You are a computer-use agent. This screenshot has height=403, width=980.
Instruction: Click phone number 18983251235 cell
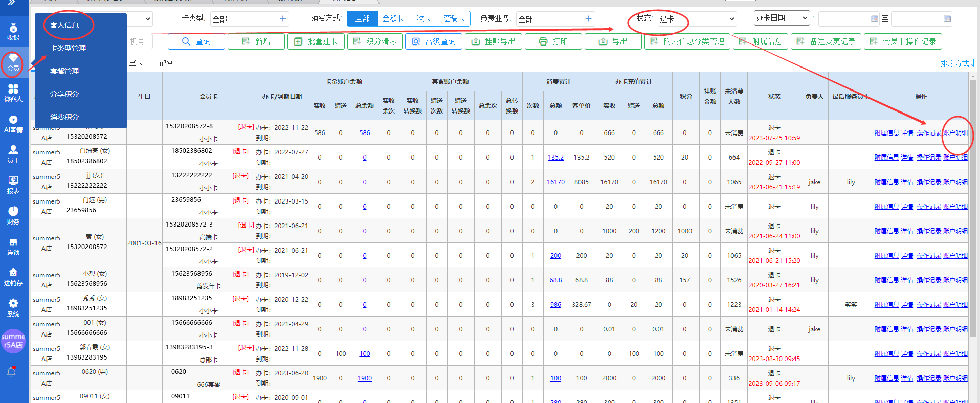(87, 308)
